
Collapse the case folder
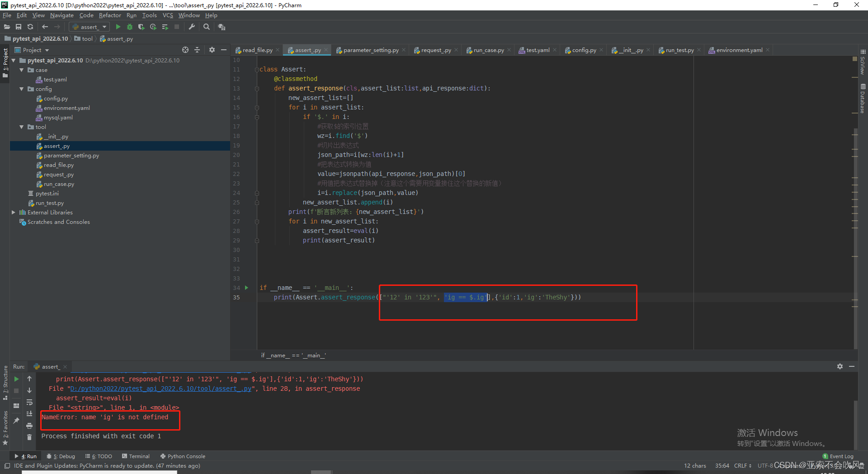pyautogui.click(x=21, y=70)
